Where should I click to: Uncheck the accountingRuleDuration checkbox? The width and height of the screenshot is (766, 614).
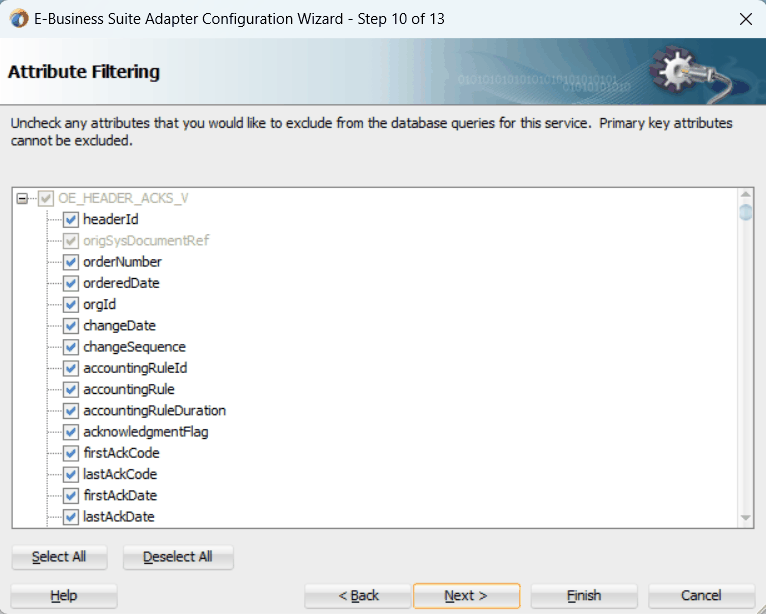[70, 411]
